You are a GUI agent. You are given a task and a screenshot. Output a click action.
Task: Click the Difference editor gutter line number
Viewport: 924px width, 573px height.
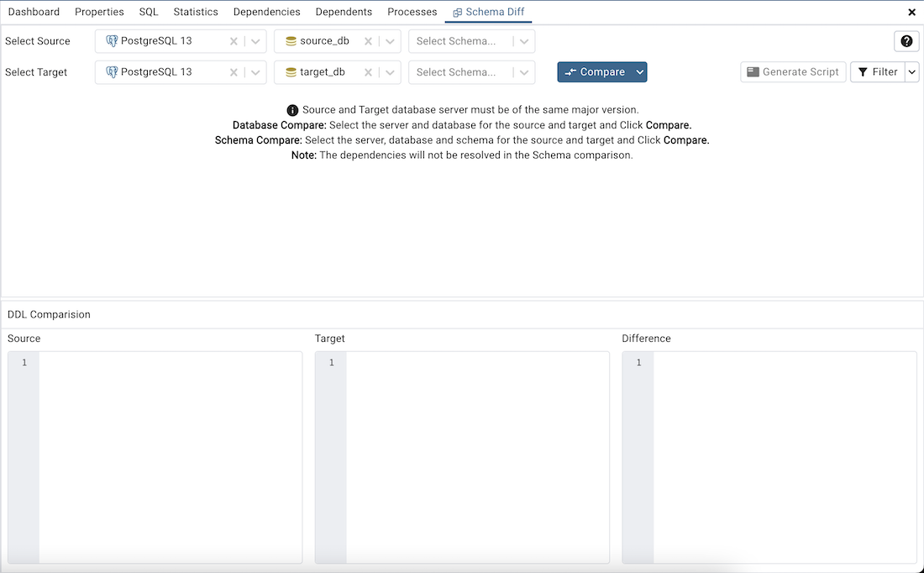tap(638, 362)
